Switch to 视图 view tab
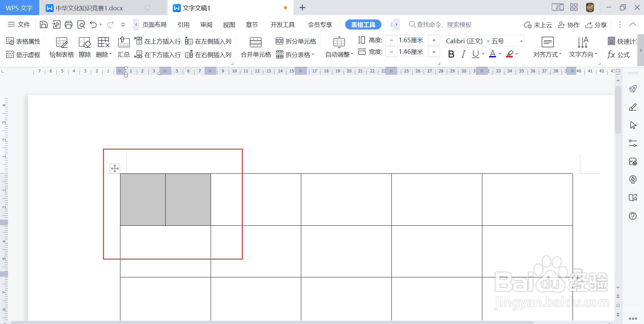 (x=229, y=25)
